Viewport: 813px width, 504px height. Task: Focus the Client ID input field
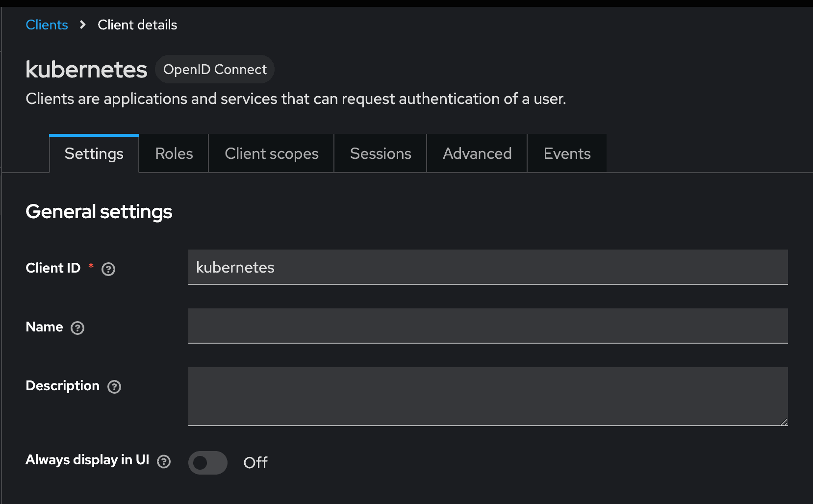click(x=488, y=267)
